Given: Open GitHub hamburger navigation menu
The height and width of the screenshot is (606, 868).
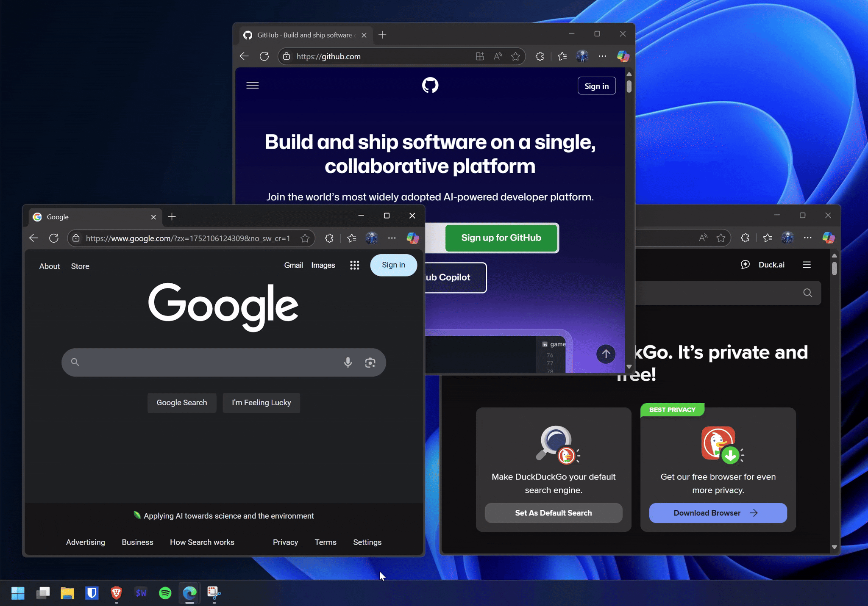Looking at the screenshot, I should coord(253,86).
